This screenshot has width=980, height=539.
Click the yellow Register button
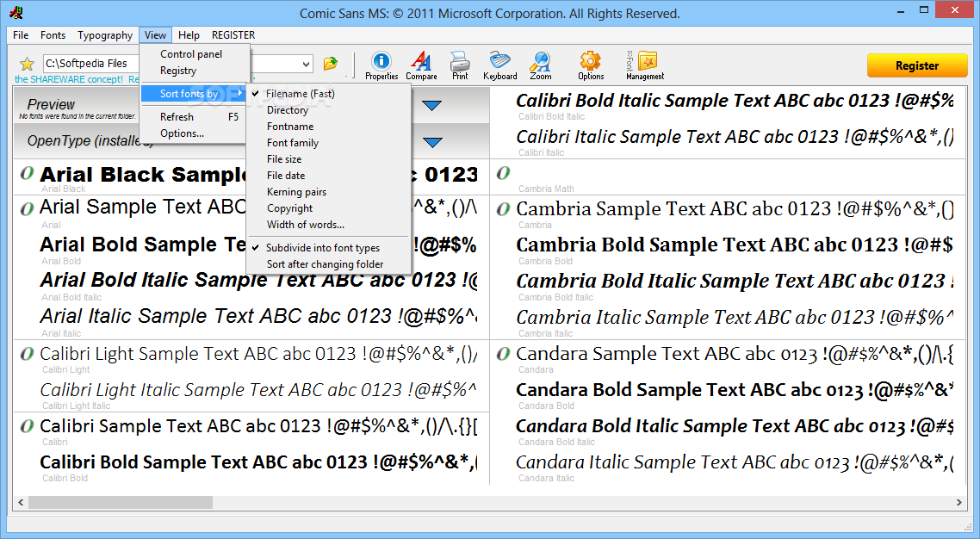click(917, 65)
